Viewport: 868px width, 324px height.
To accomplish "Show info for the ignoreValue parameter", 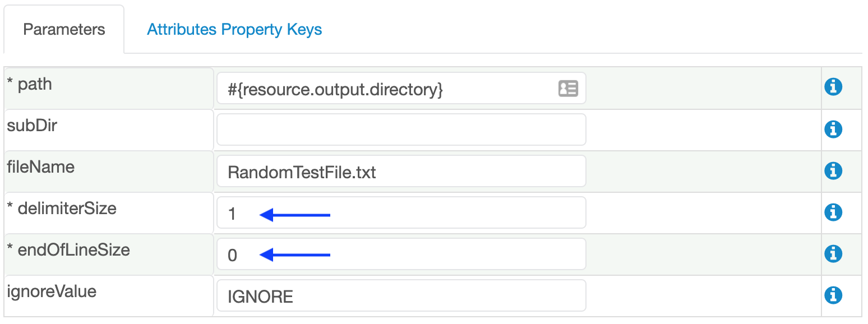I will point(833,295).
